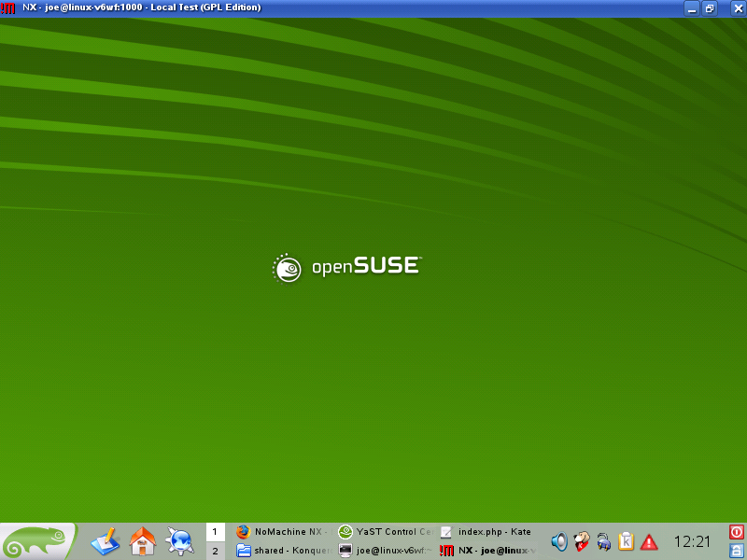Click the Beagle dog search tray icon
The width and height of the screenshot is (747, 560).
[581, 541]
